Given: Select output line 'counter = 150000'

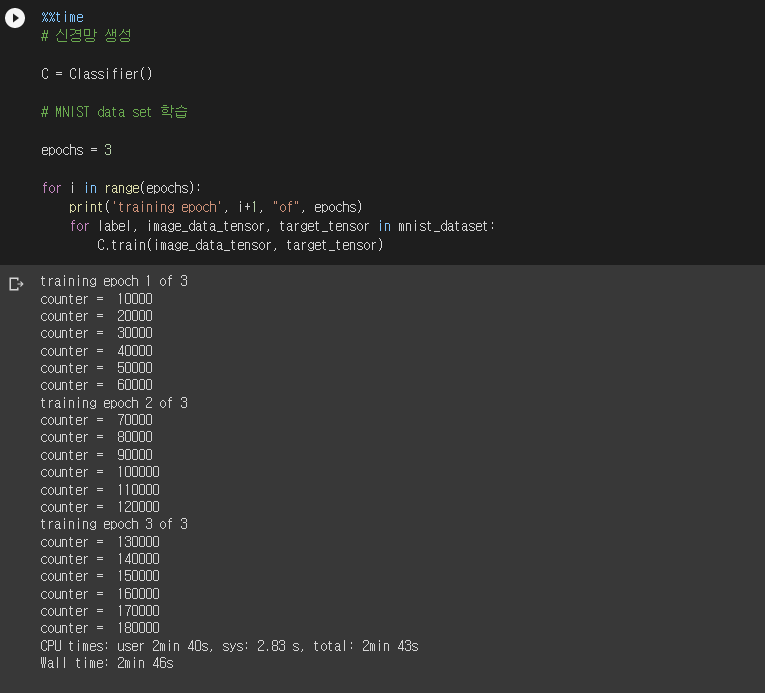Looking at the screenshot, I should point(100,576).
